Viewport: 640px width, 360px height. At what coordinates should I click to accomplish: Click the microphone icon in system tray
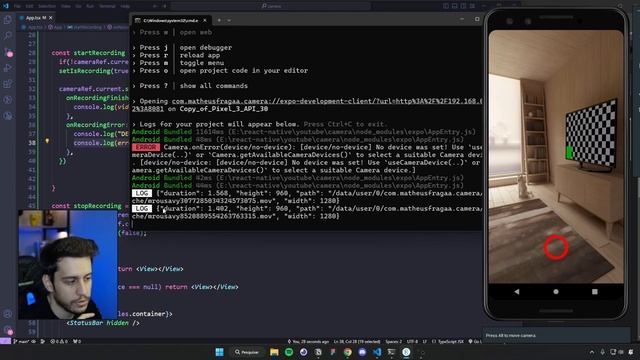[x=602, y=352]
